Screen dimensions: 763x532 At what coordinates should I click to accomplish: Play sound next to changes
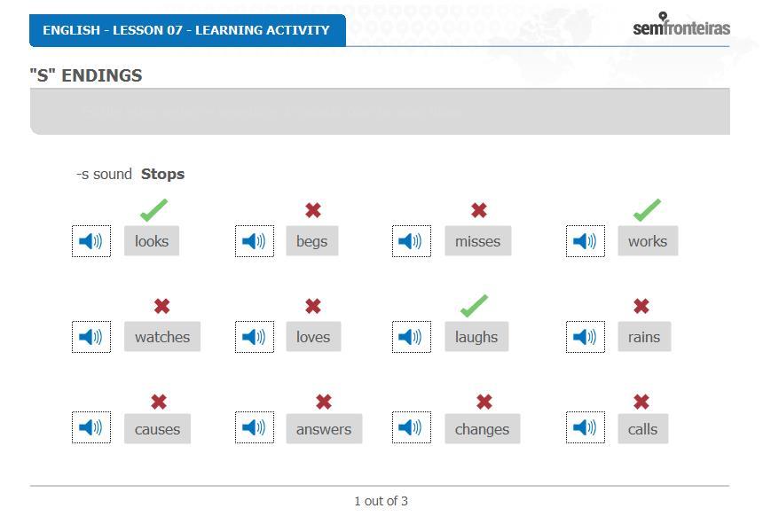(412, 427)
